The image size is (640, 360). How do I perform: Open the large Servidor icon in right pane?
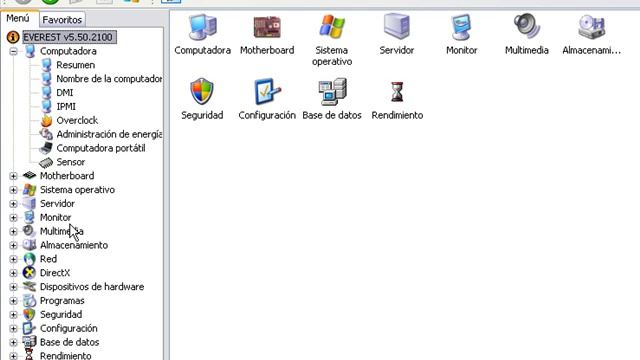[396, 27]
